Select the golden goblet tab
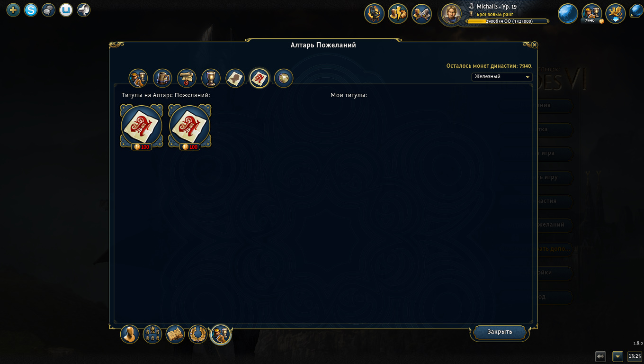The width and height of the screenshot is (644, 364). click(211, 78)
